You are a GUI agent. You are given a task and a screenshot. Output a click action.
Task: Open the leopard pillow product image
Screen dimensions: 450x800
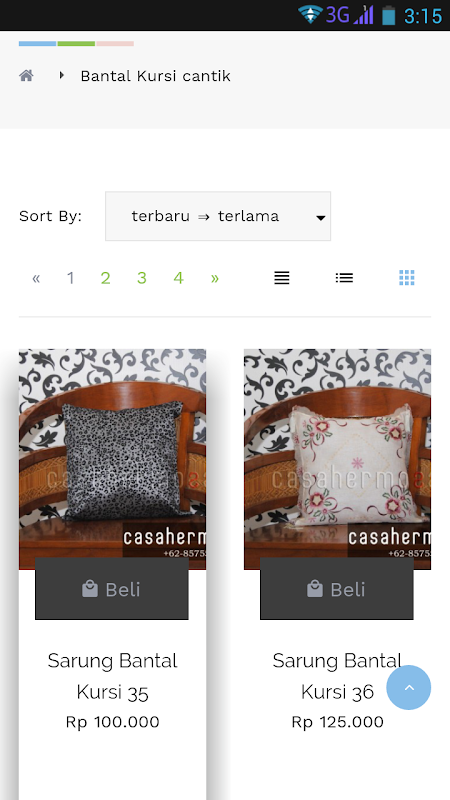[x=112, y=459]
